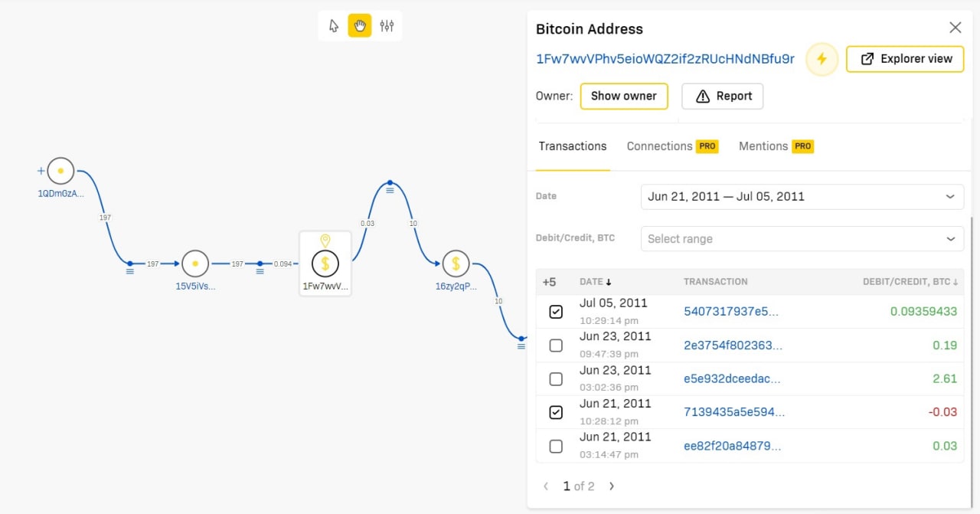The image size is (980, 514).
Task: Click the 1QDmGzA... address node
Action: pos(60,171)
